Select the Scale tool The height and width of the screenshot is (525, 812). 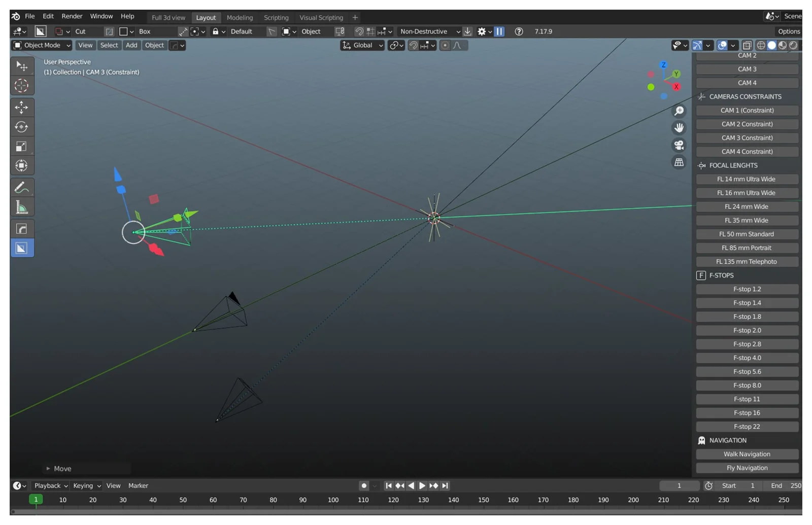[22, 146]
